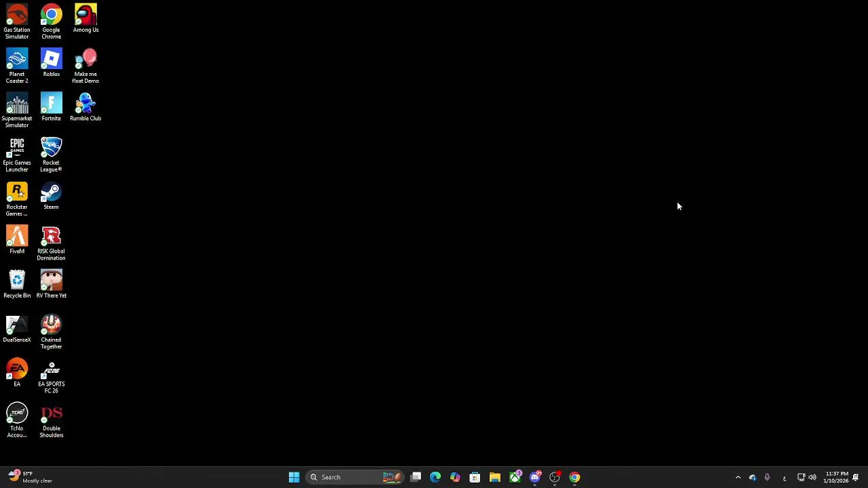
Task: Select the Make me float Demo icon
Action: click(85, 66)
